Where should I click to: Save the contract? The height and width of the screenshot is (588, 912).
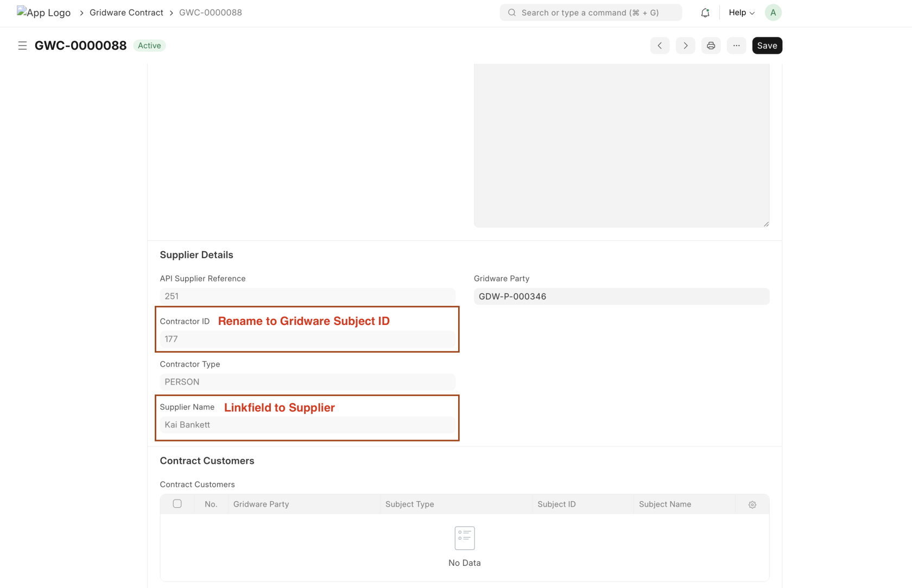pyautogui.click(x=767, y=46)
